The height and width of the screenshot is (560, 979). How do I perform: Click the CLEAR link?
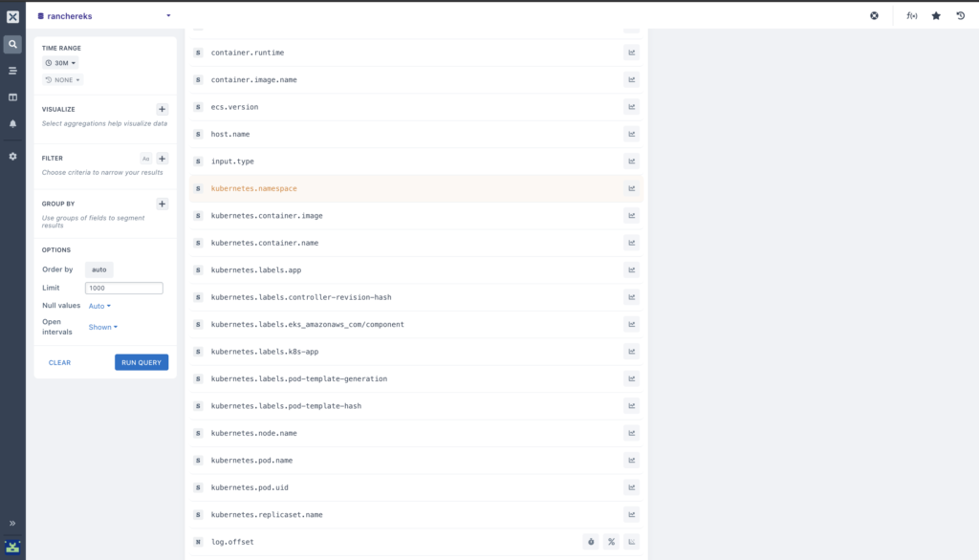[x=60, y=363]
